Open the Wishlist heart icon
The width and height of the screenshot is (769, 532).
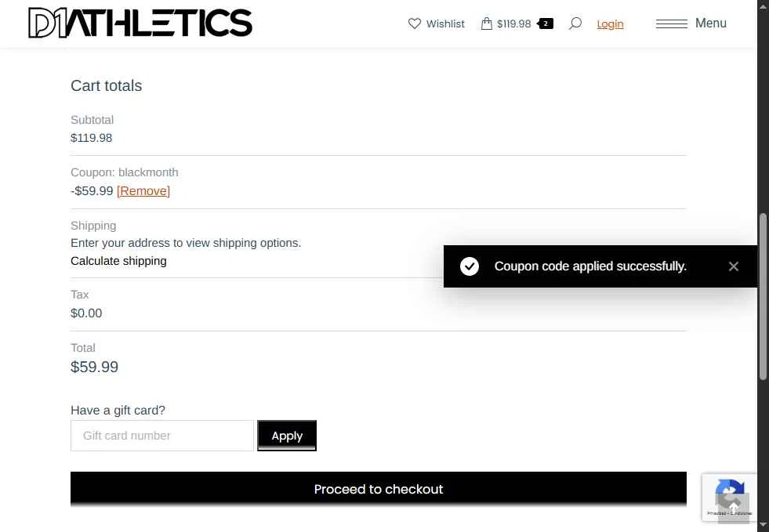tap(415, 24)
